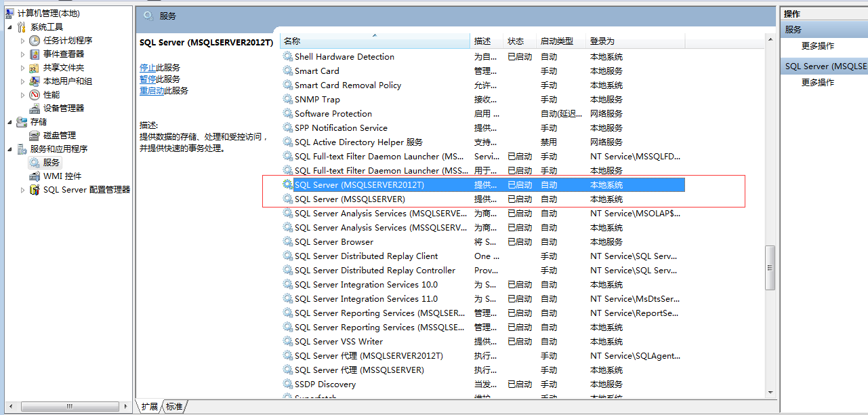This screenshot has width=868, height=415.
Task: Select SQL Server Distributed Replay Controller row
Action: click(x=483, y=271)
